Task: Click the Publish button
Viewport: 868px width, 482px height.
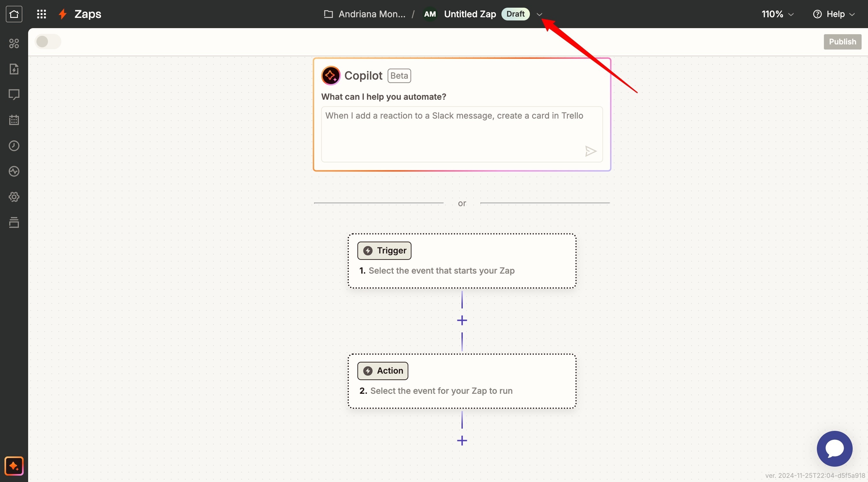Action: tap(842, 42)
